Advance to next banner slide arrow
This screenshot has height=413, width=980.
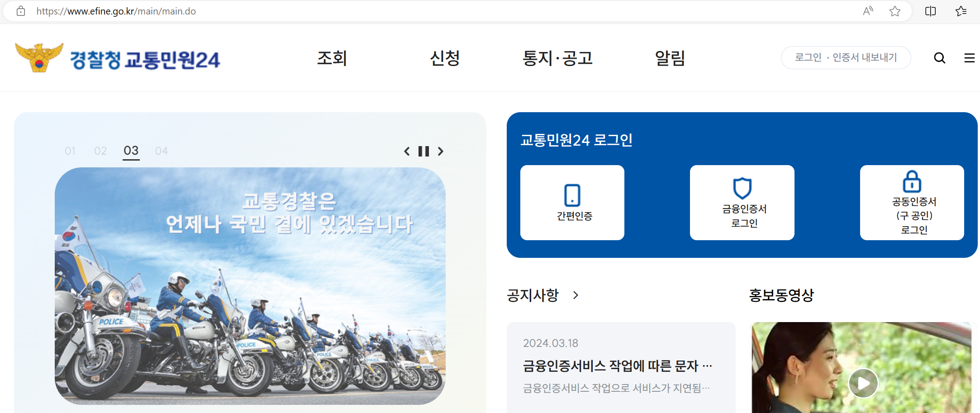pyautogui.click(x=440, y=151)
